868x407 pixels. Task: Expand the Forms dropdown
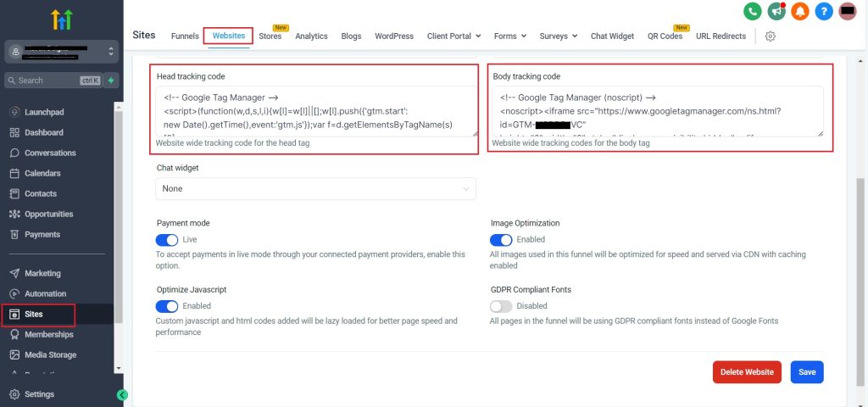pos(509,36)
